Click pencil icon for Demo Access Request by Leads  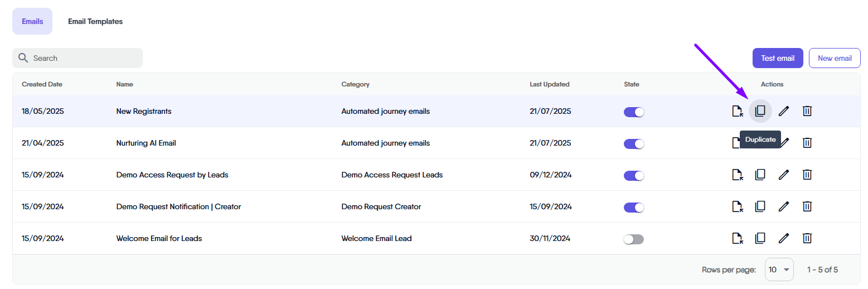pyautogui.click(x=783, y=175)
